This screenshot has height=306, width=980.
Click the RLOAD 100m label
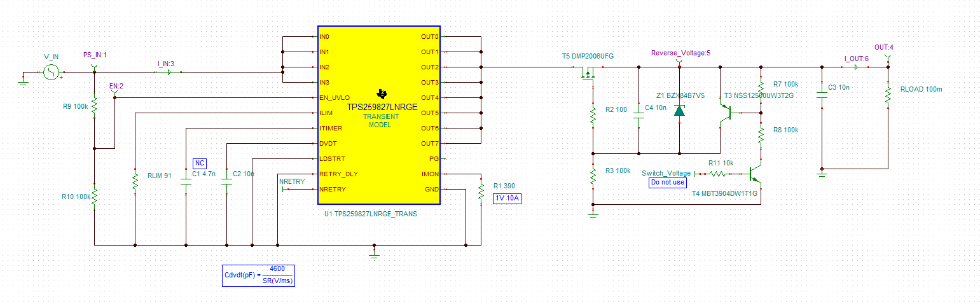pyautogui.click(x=921, y=89)
